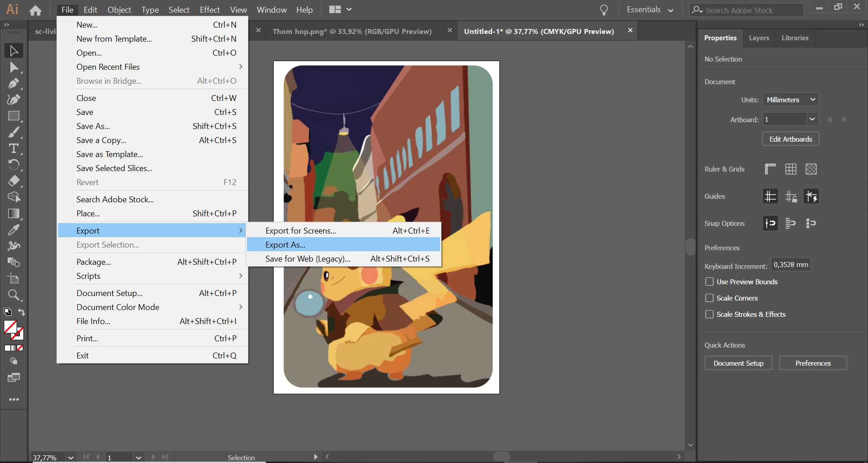Open the zoom level dropdown in the status bar
This screenshot has height=463, width=868.
click(71, 458)
